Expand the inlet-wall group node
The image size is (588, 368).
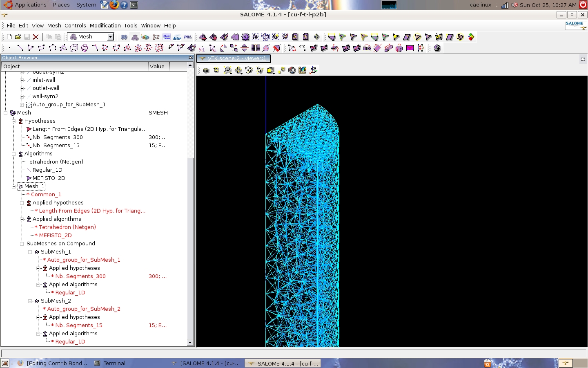coord(22,80)
